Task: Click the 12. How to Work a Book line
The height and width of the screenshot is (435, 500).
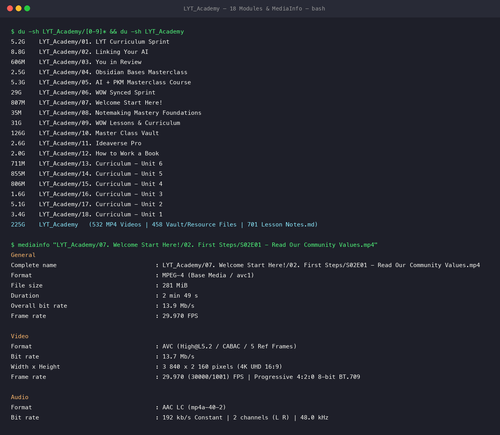Action: (x=85, y=153)
